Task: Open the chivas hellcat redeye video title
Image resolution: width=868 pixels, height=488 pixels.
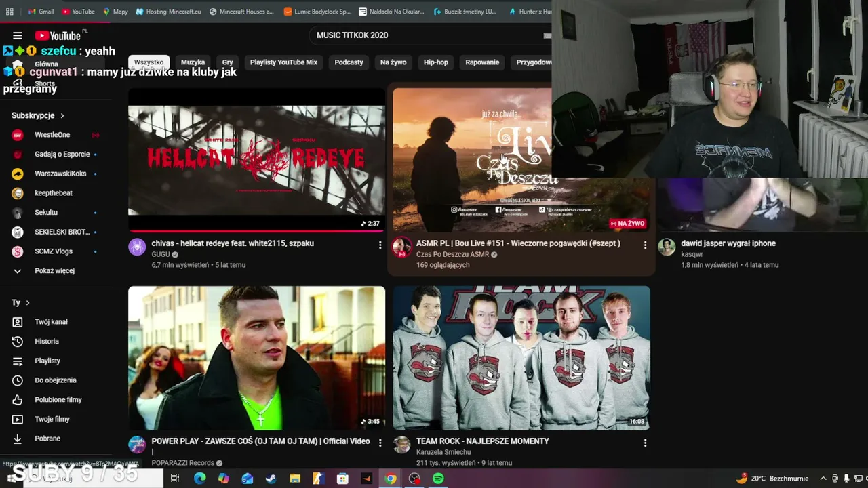Action: coord(233,243)
